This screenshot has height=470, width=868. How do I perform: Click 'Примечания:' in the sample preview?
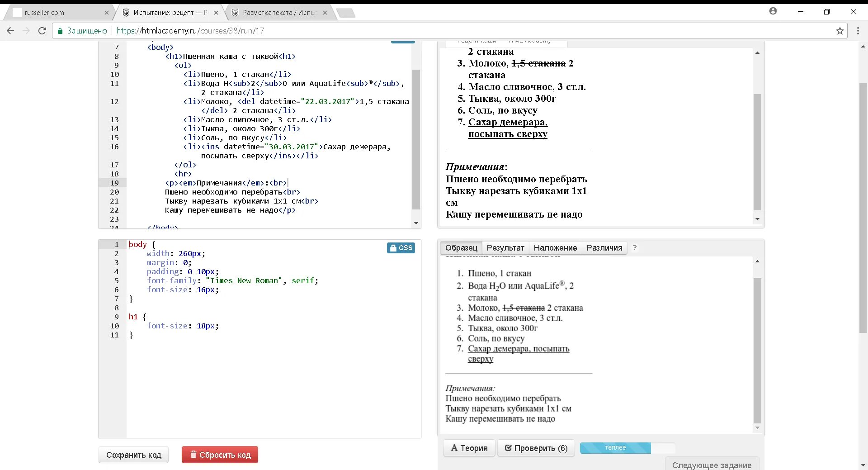coord(470,388)
